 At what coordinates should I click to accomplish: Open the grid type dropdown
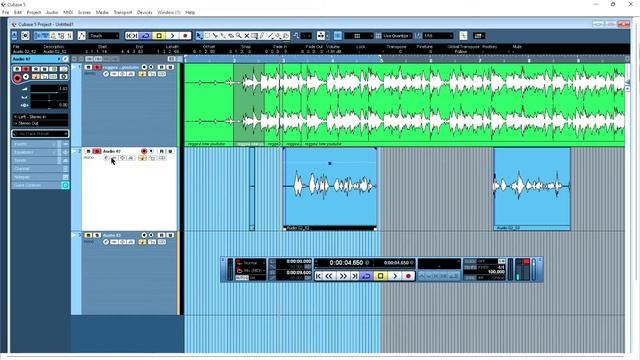[358, 36]
